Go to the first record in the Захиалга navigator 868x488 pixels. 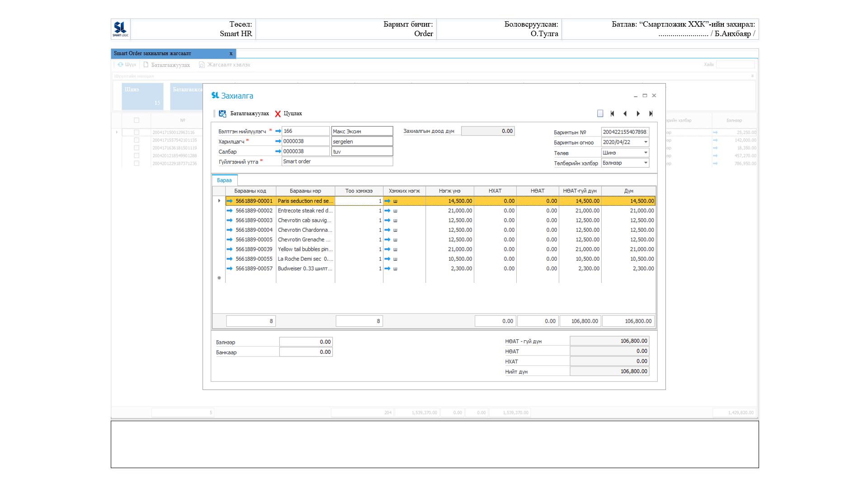tap(613, 113)
